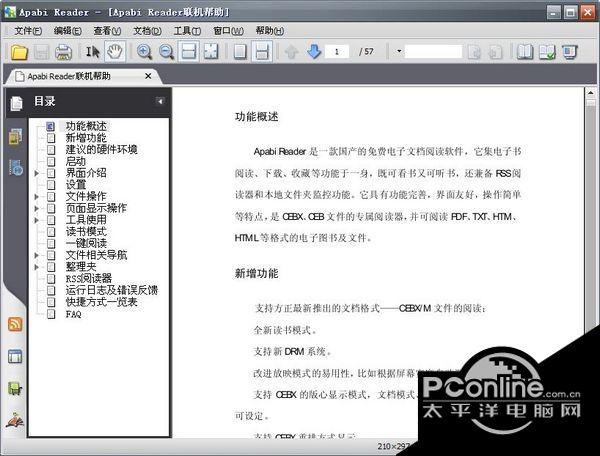The image size is (600, 456).
Task: Close the Apabi Reader联机帮助 tab
Action: (148, 76)
